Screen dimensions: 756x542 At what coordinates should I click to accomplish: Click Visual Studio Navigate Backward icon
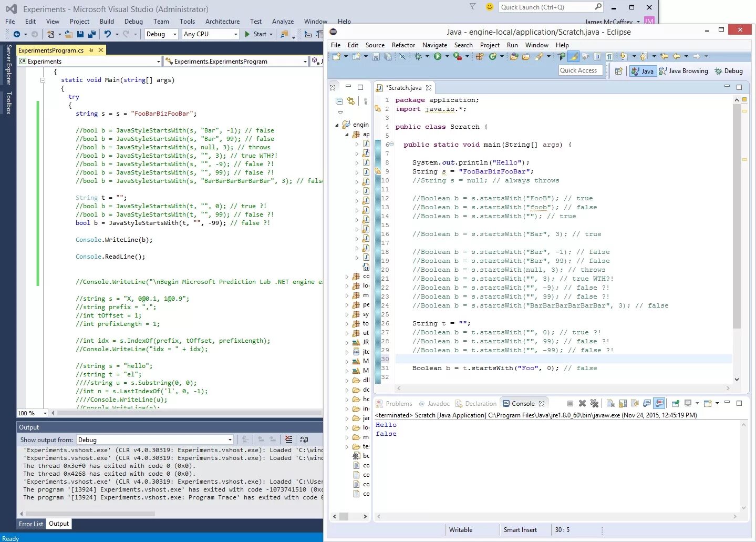17,34
